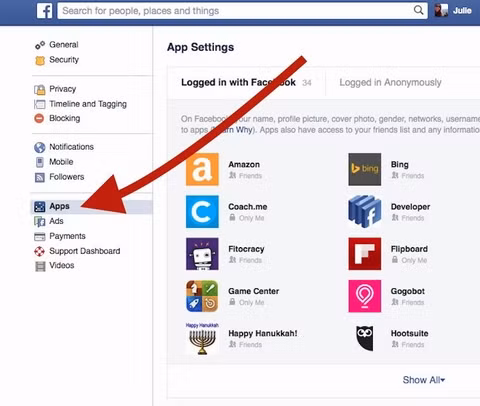480x406 pixels.
Task: Switch to Logged in Anonymously tab
Action: (x=390, y=82)
